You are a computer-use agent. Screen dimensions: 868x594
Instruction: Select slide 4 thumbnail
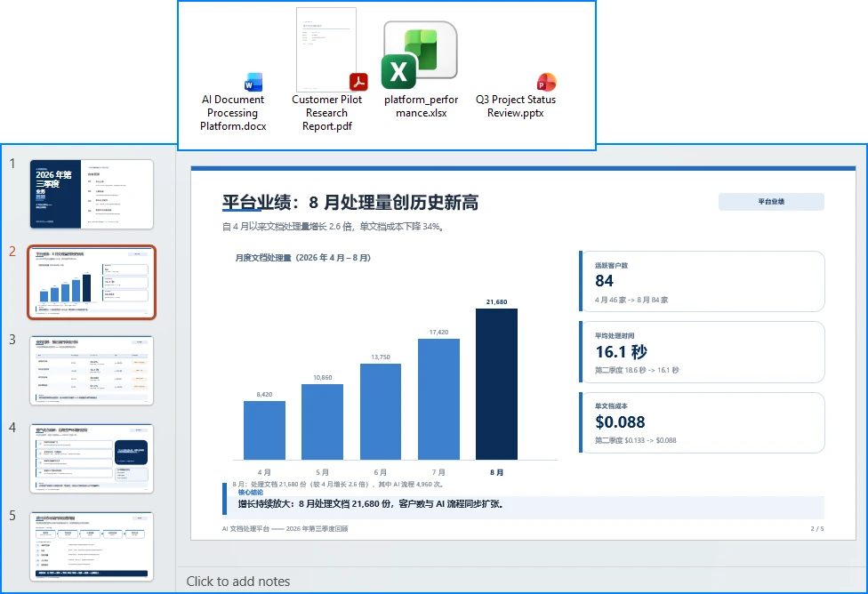click(92, 458)
